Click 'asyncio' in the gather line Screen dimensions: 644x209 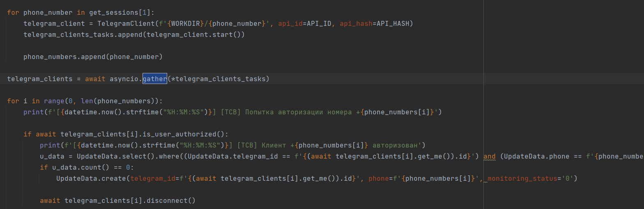(x=124, y=79)
